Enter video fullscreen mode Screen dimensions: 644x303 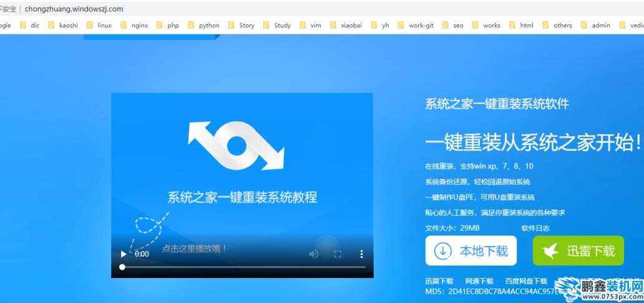(338, 254)
